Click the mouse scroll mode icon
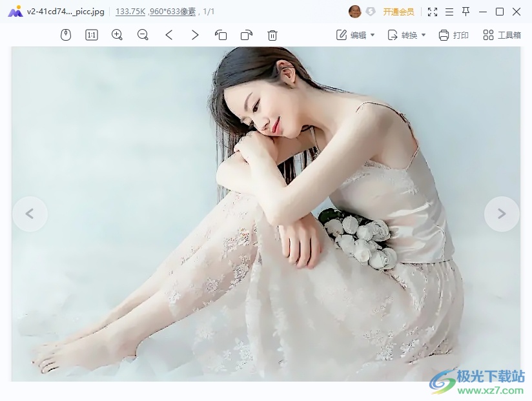The width and height of the screenshot is (532, 401). click(x=66, y=35)
